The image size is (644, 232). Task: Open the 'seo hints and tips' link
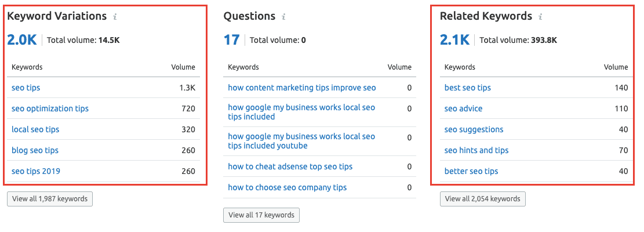click(476, 150)
